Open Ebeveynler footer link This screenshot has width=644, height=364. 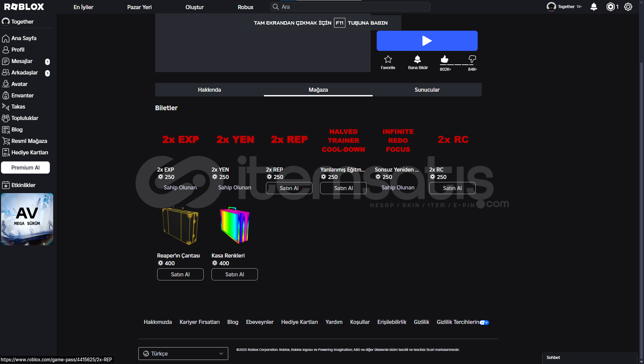tap(260, 322)
